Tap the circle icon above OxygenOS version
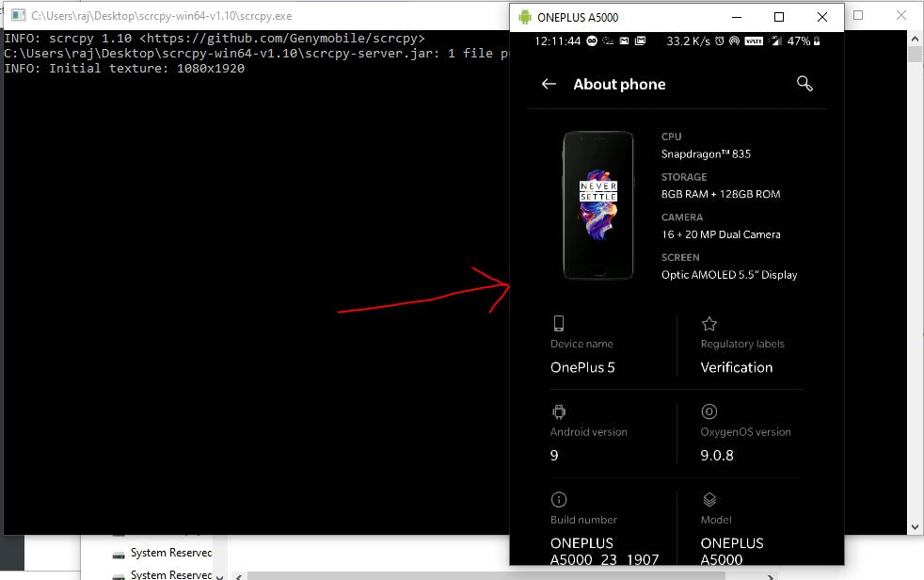Image resolution: width=924 pixels, height=580 pixels. [709, 411]
